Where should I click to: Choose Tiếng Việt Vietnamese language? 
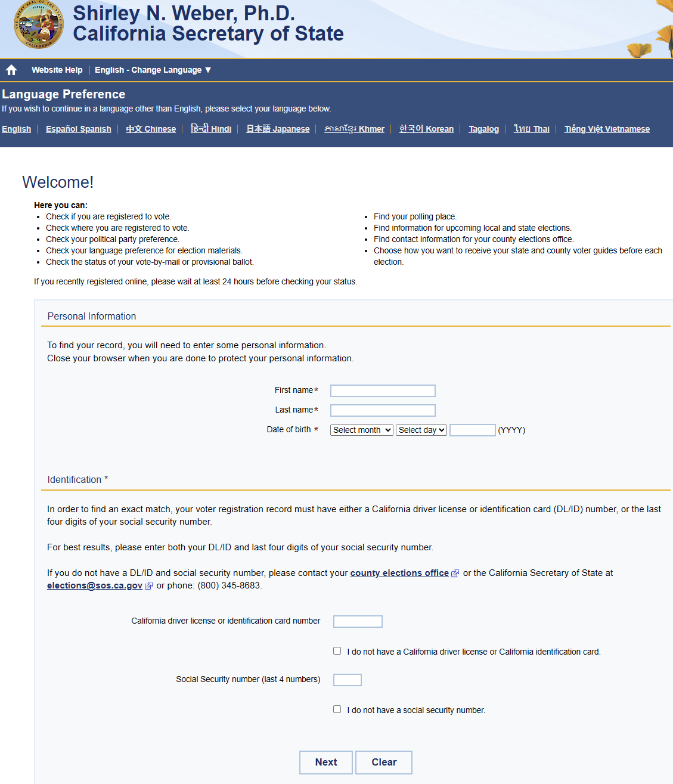tap(607, 129)
